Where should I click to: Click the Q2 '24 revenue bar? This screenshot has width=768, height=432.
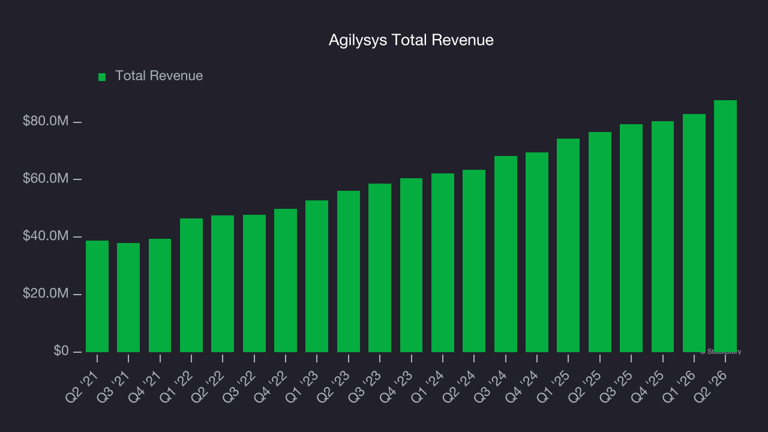[474, 261]
